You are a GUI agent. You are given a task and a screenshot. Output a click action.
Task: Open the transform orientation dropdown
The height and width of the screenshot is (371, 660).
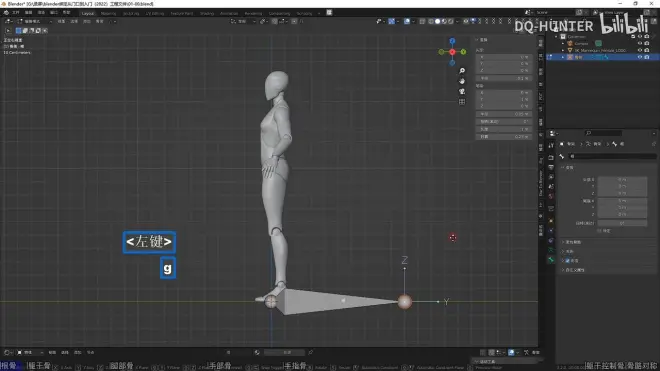coord(243,21)
